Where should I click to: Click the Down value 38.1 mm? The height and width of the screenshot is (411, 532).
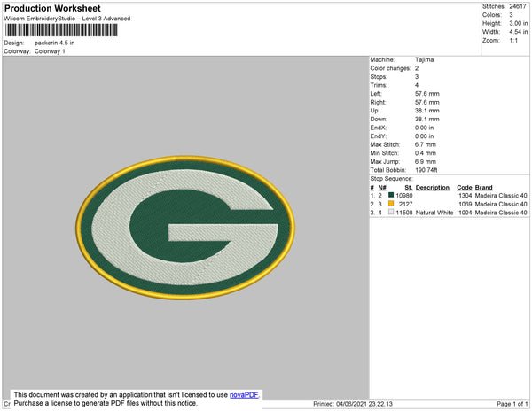[426, 119]
